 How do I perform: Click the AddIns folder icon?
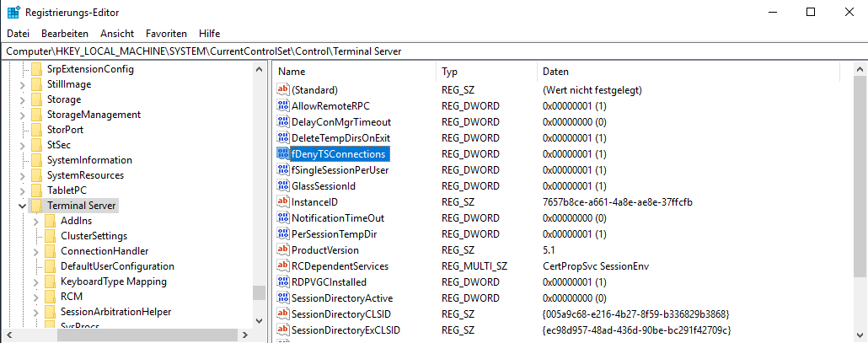coord(51,221)
